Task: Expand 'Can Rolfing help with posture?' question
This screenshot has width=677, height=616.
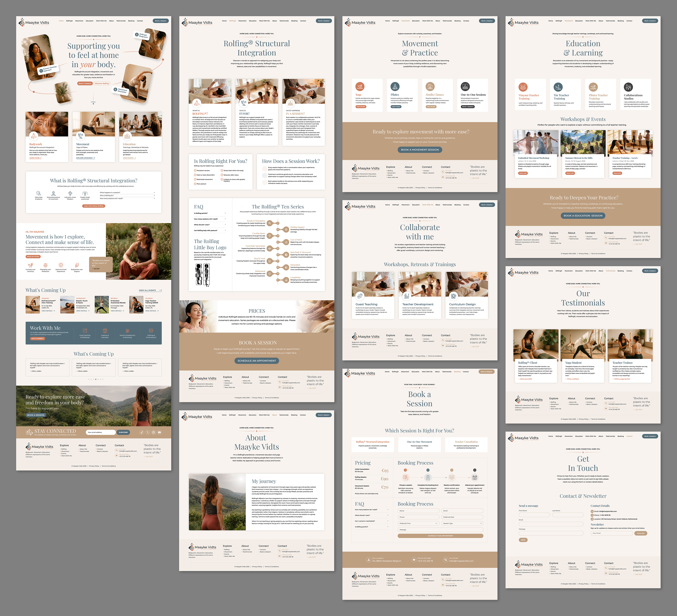Action: pos(210,230)
